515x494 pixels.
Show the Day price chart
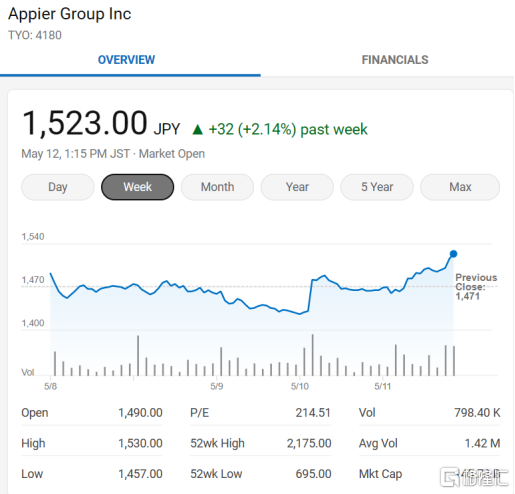pos(58,187)
